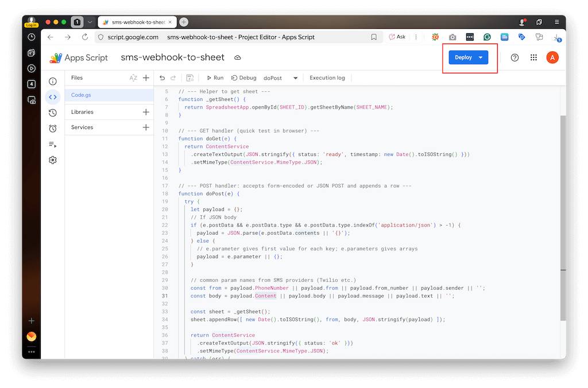Click the Debug button

click(244, 78)
